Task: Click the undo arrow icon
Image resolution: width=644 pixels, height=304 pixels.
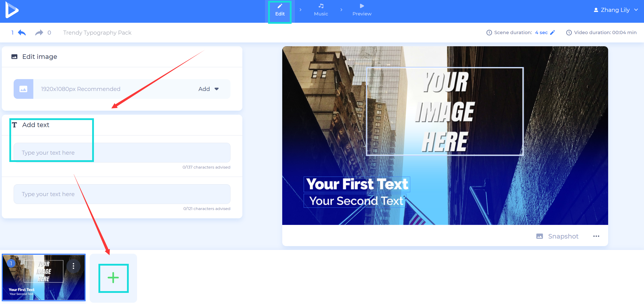Action: tap(22, 33)
